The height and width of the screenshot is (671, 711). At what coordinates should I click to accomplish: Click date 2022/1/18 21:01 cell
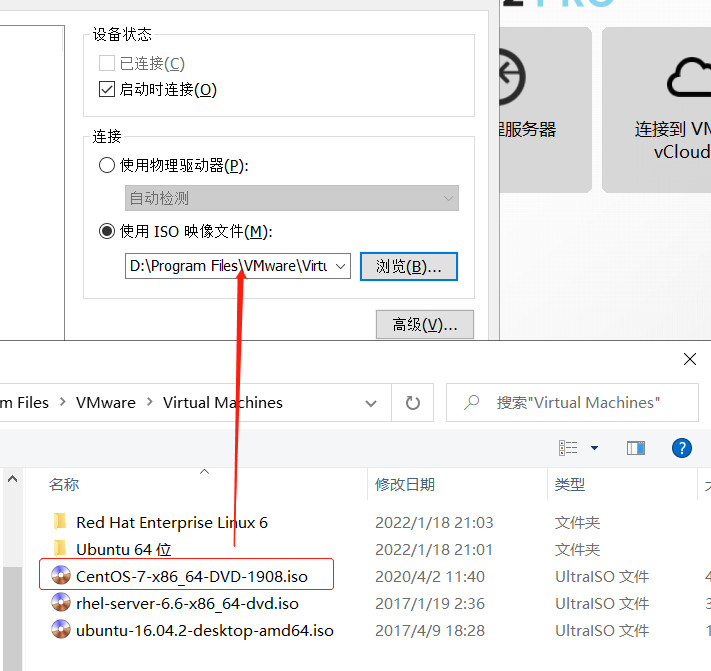(x=433, y=549)
